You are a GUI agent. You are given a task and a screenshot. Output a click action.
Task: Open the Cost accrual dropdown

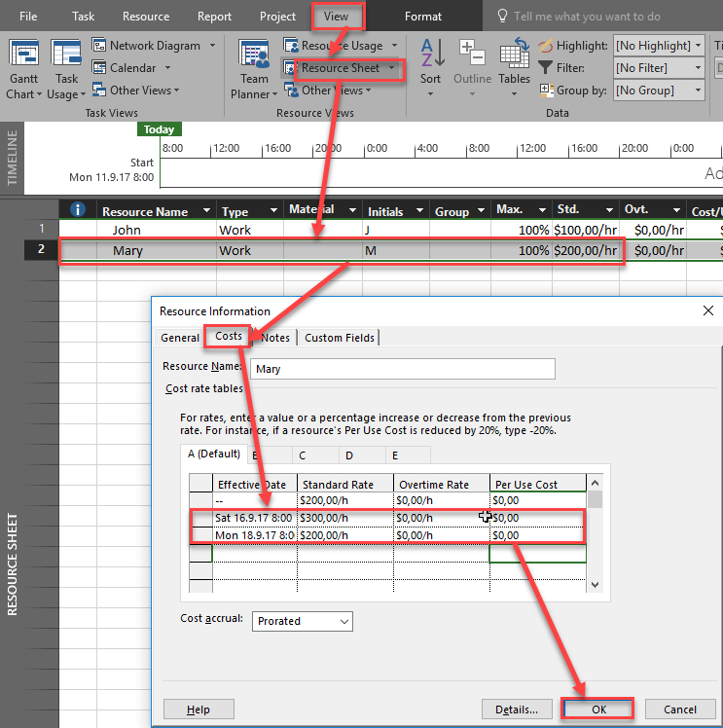tap(343, 621)
